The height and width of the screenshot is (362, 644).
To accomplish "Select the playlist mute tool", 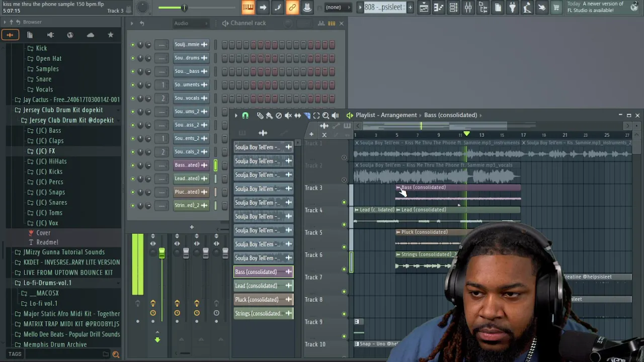I will [x=288, y=115].
